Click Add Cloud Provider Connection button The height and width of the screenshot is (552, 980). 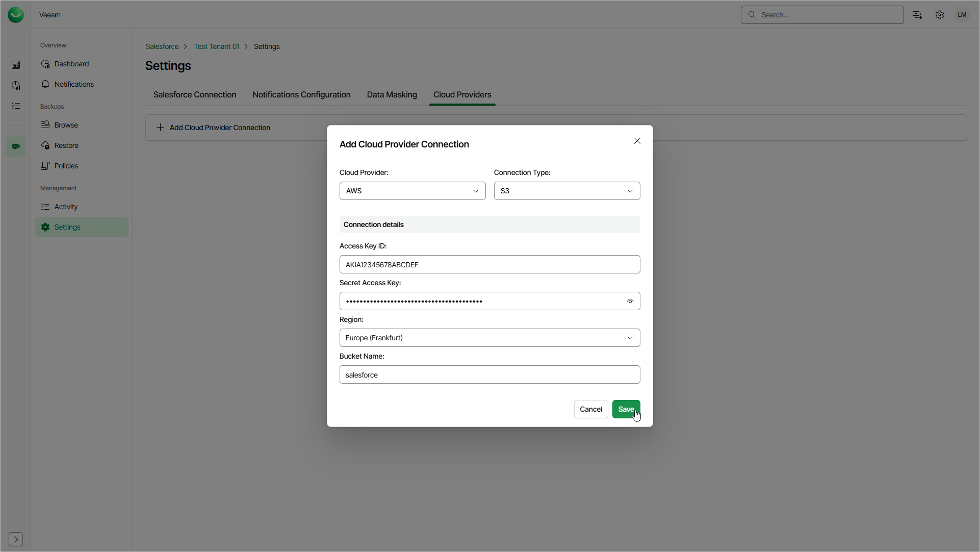pos(213,128)
